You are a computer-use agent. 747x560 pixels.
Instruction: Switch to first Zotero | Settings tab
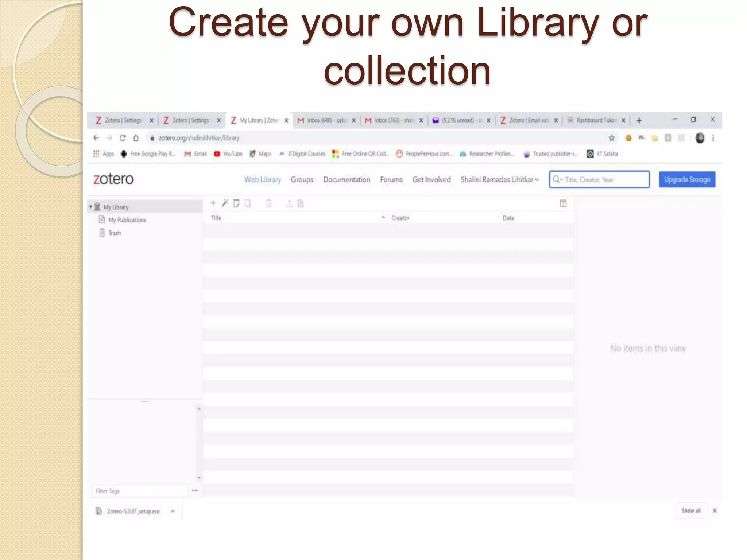click(x=123, y=120)
